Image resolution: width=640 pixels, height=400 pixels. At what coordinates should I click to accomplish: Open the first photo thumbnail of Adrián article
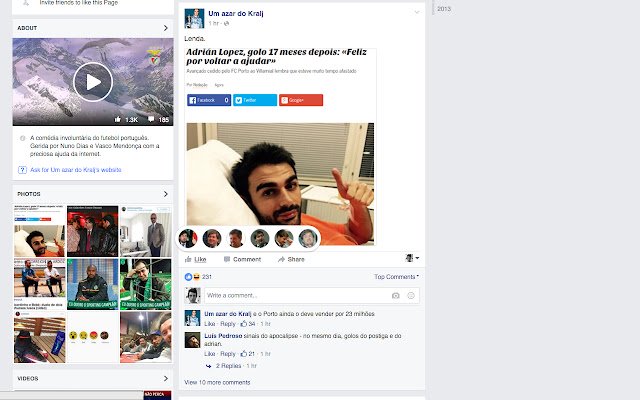click(x=39, y=231)
